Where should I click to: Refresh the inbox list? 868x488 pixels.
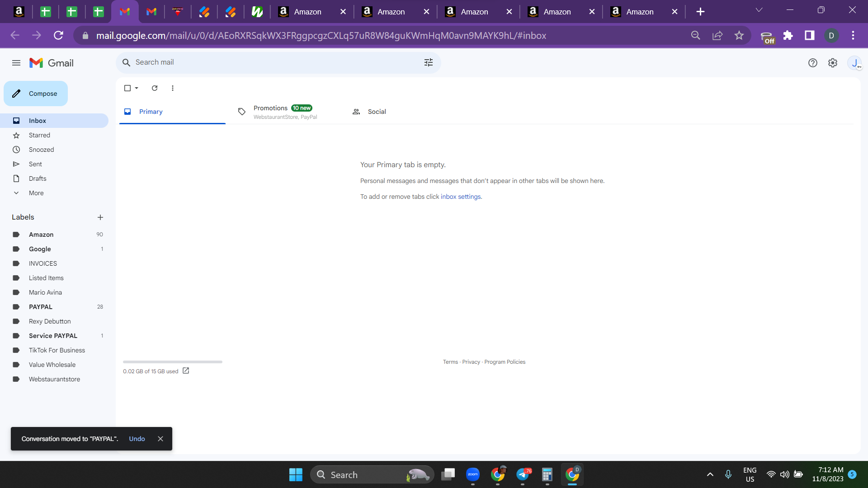click(155, 88)
